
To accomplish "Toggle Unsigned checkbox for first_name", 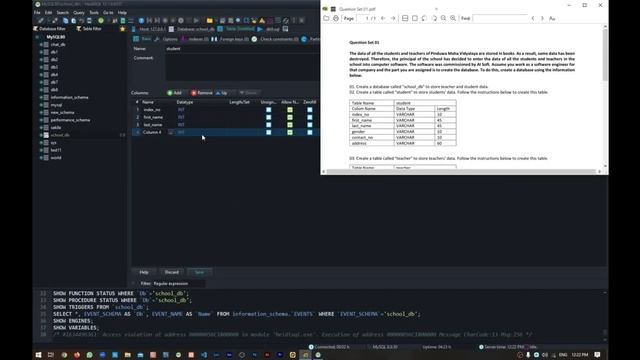I will [269, 117].
